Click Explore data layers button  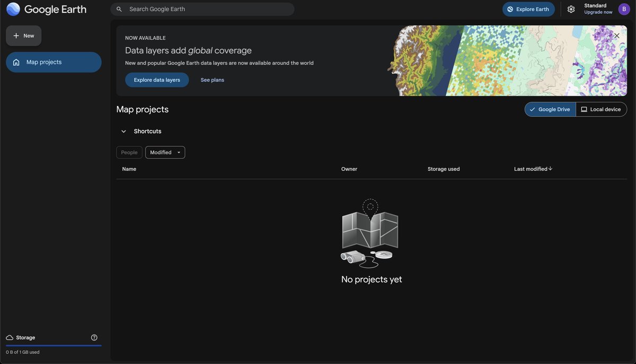[157, 80]
